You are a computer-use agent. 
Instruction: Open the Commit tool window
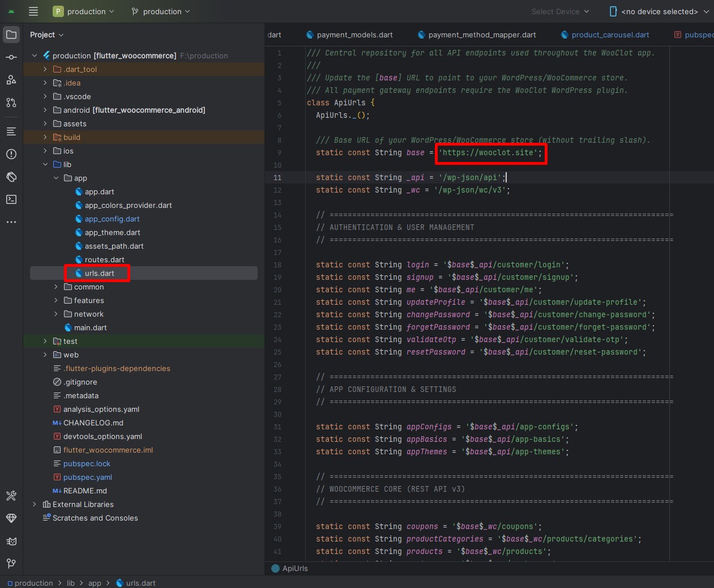(x=11, y=57)
